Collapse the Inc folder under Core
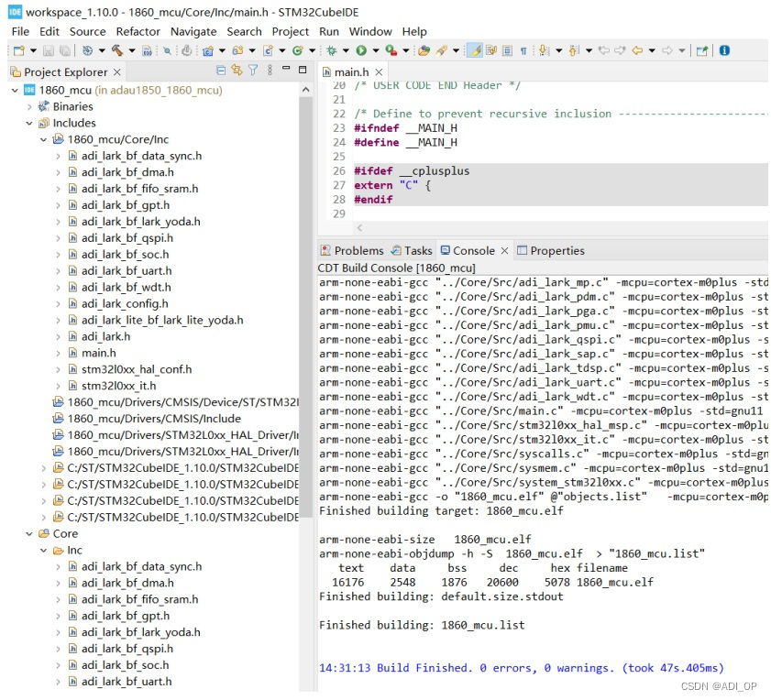 coord(44,551)
